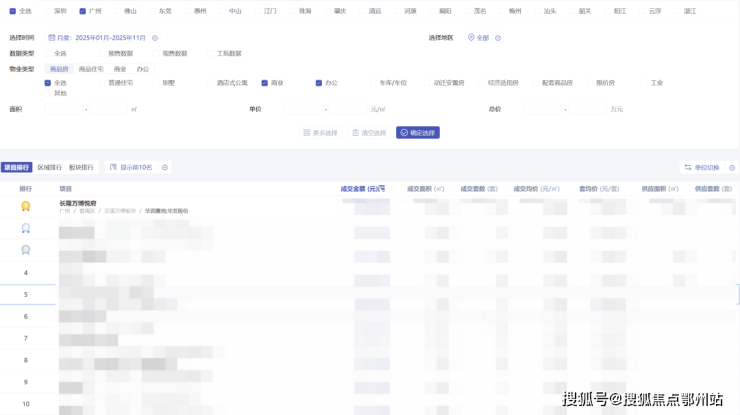Click the grid icon on 更多选择
The image size is (740, 415).
[x=307, y=133]
